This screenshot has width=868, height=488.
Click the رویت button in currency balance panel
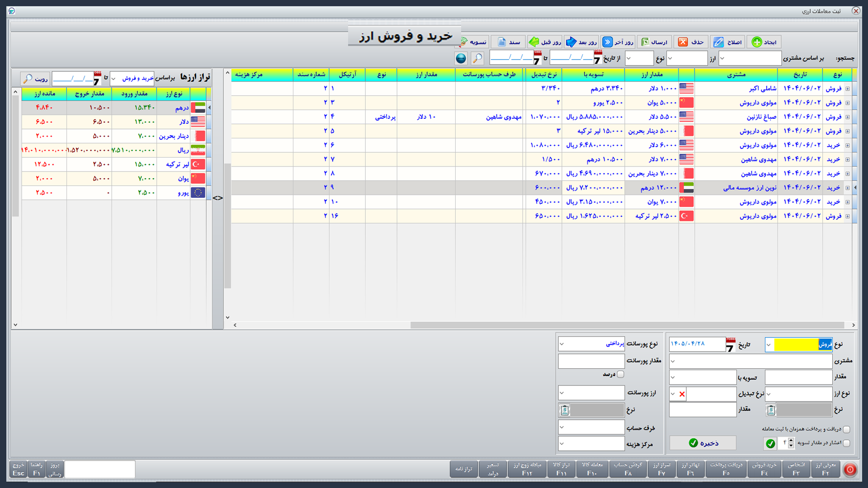click(x=35, y=79)
